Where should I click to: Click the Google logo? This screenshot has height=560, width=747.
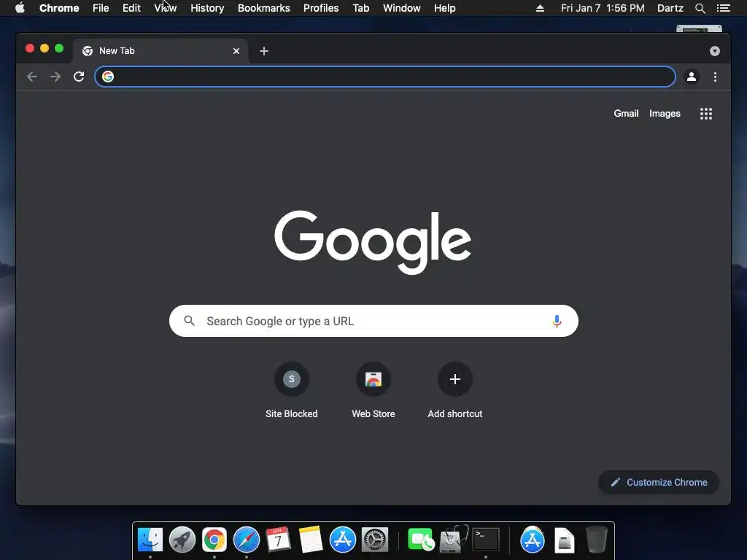tap(373, 242)
